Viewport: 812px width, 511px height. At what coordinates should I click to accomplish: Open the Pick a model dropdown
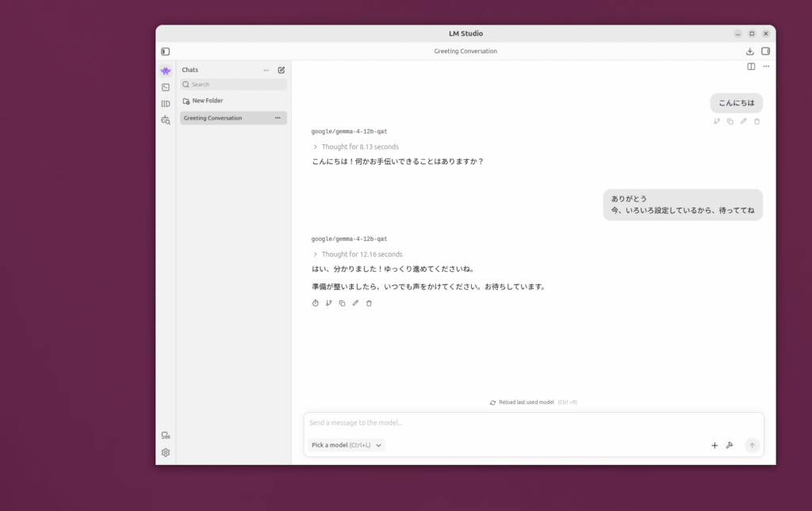pos(347,445)
